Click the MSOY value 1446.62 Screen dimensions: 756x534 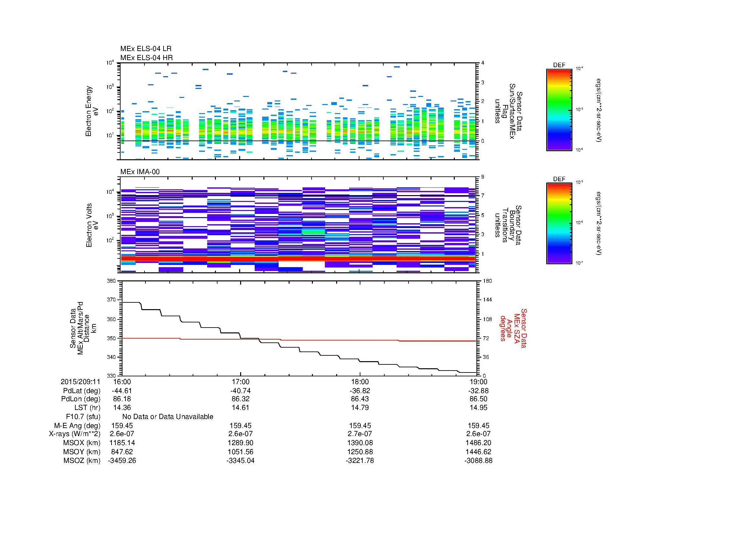pos(478,452)
